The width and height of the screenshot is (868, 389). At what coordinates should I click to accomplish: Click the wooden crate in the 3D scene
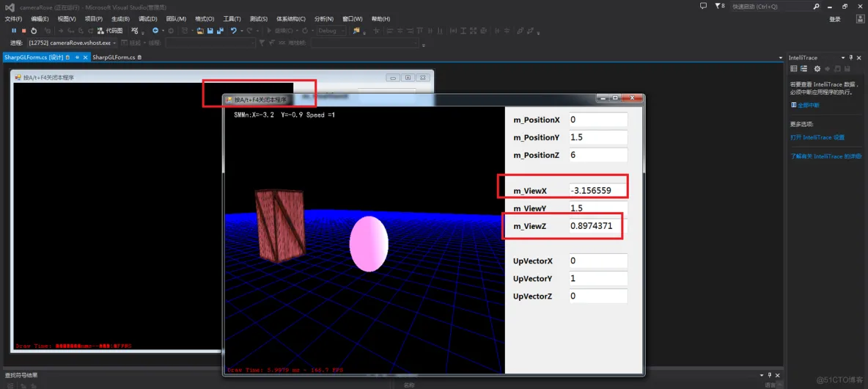tap(280, 226)
